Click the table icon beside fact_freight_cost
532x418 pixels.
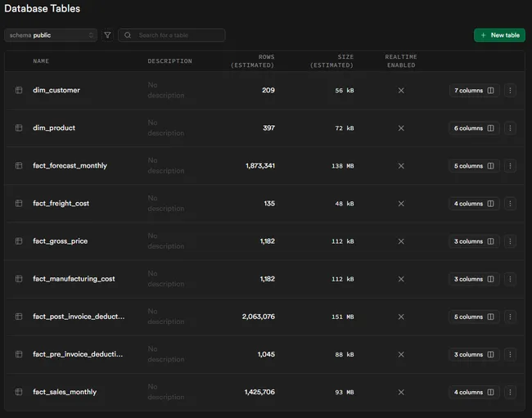(x=19, y=203)
